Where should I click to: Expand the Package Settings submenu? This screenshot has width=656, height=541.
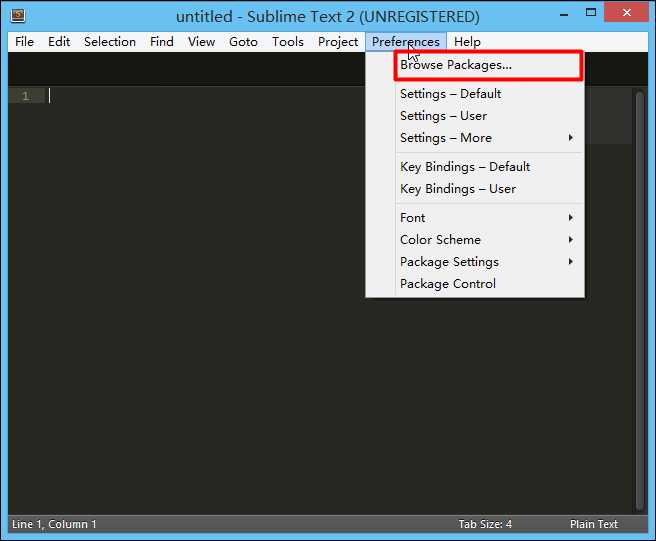pos(489,262)
